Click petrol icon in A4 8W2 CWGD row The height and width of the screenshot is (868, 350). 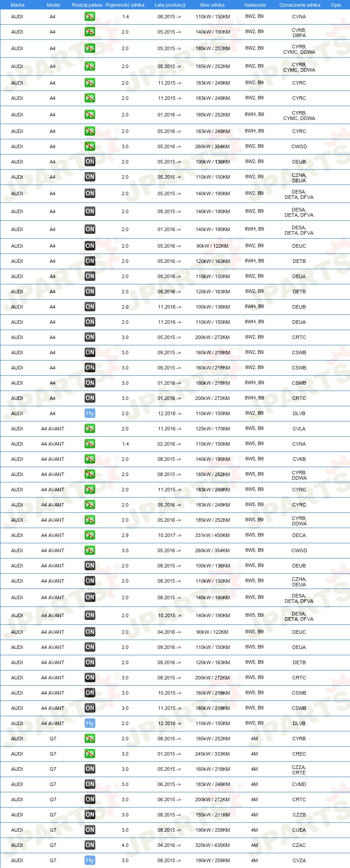(90, 146)
